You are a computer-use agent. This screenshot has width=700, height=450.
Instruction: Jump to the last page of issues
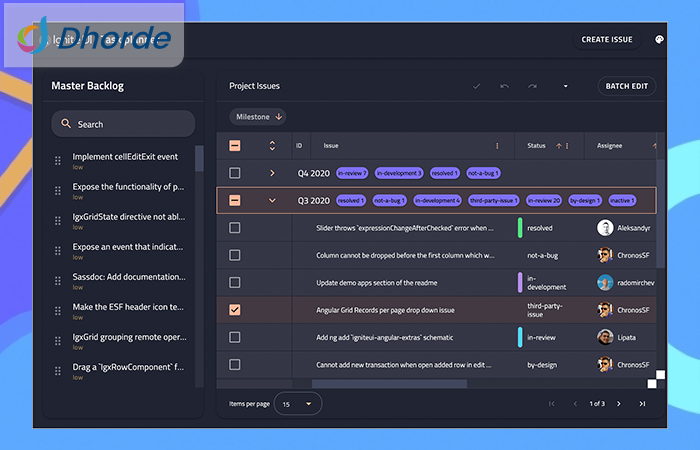tap(642, 404)
